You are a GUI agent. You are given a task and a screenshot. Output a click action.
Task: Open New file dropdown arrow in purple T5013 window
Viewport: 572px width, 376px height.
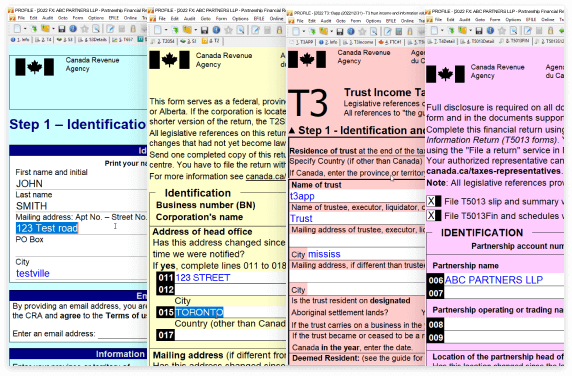443,31
